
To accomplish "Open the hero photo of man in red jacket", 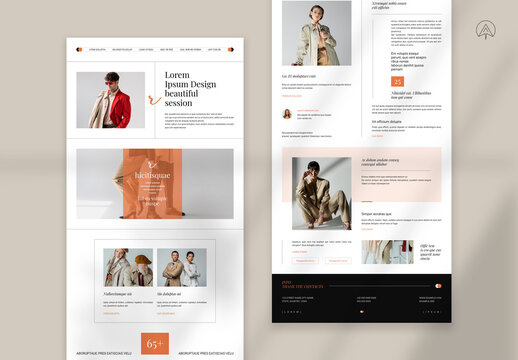I will pyautogui.click(x=111, y=100).
